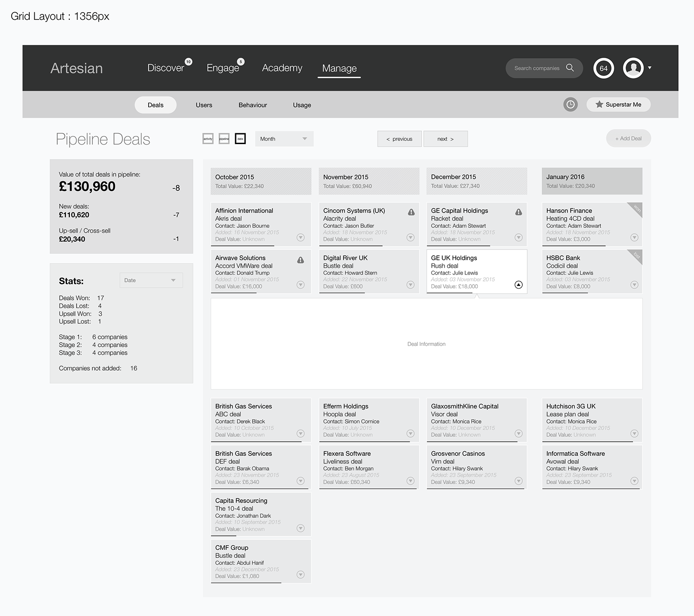Click warning icon on Airwave Solutions card

(300, 260)
